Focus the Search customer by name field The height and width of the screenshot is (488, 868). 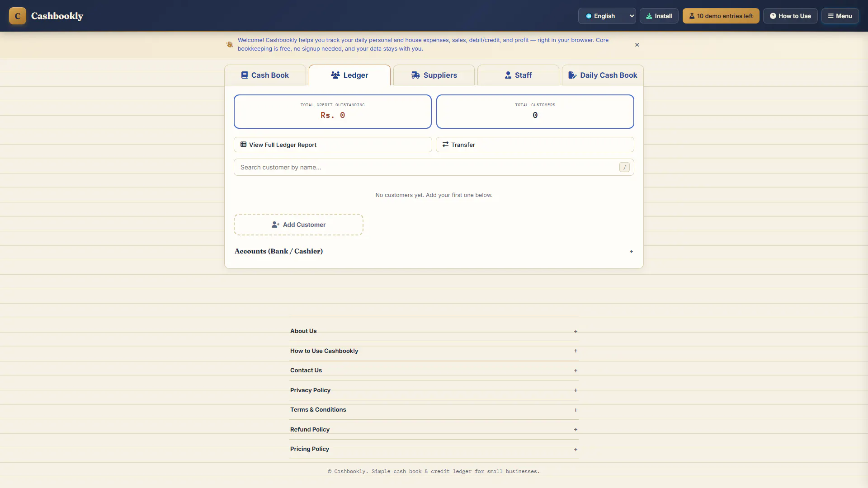pos(434,167)
